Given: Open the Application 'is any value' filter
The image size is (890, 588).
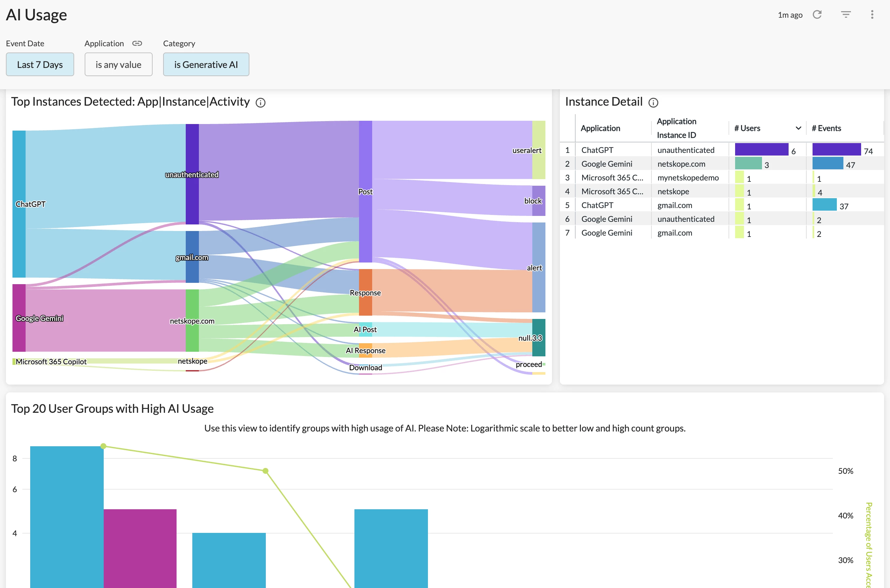Looking at the screenshot, I should point(118,65).
